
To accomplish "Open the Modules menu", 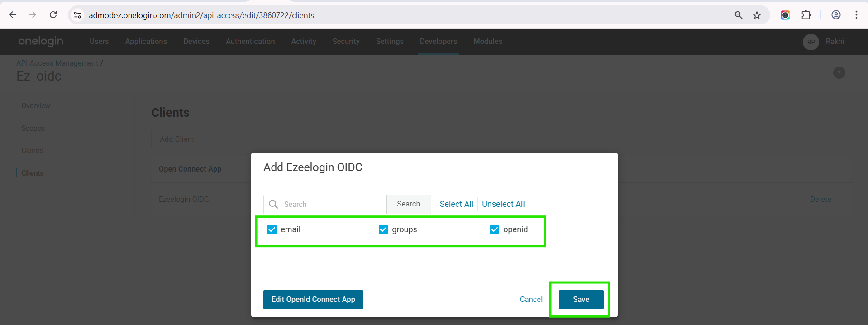I will (488, 41).
